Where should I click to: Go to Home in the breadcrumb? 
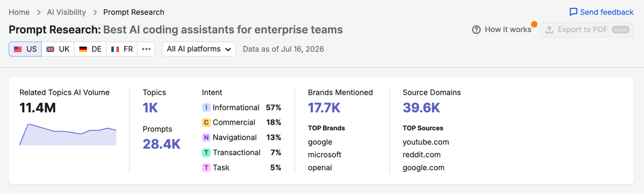click(19, 12)
